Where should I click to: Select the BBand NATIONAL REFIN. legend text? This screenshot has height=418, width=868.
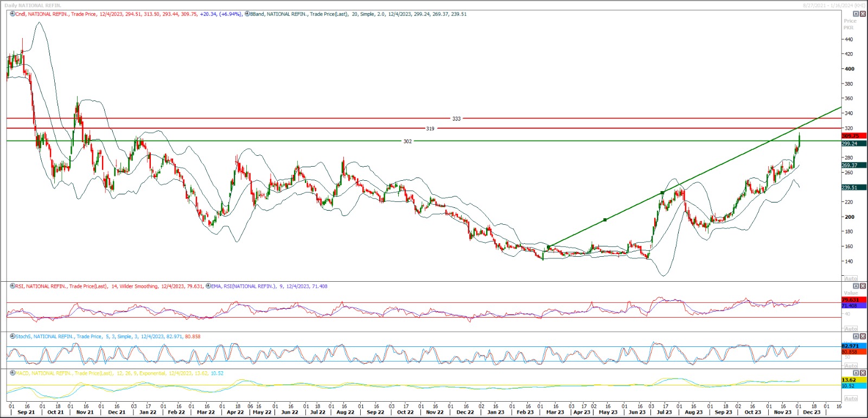pyautogui.click(x=358, y=14)
